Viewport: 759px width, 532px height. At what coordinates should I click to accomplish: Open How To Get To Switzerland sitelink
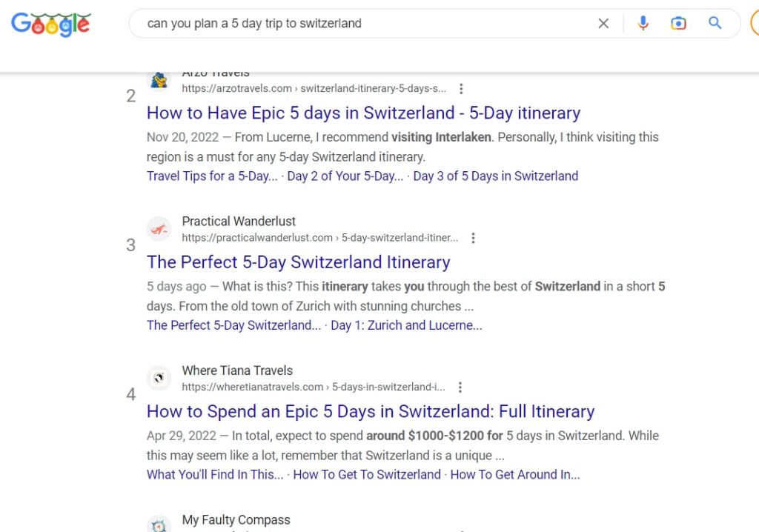pyautogui.click(x=367, y=474)
